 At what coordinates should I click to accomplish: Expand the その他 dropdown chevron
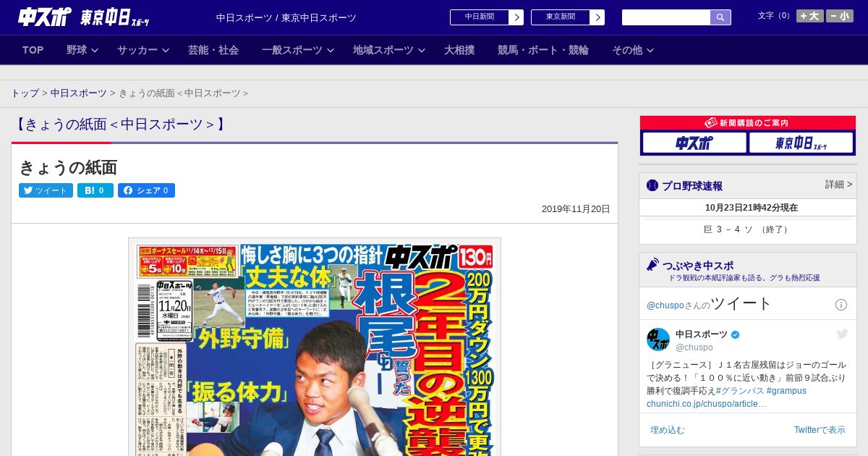[650, 50]
